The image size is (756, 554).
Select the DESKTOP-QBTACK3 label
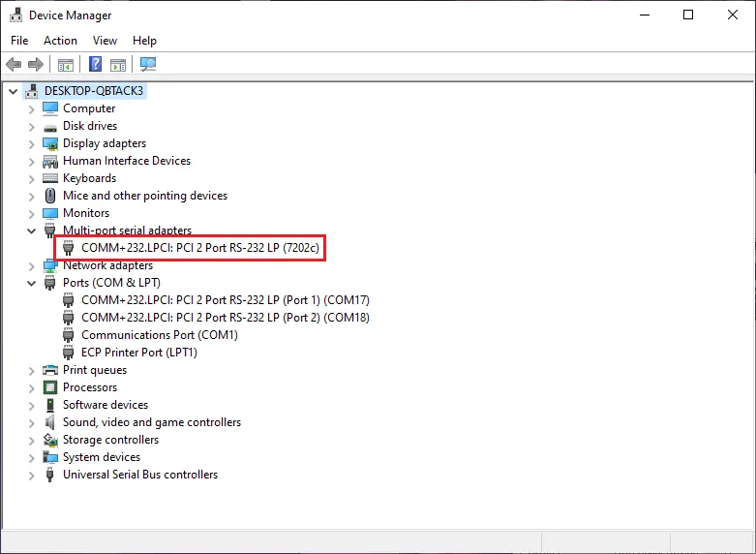click(94, 91)
